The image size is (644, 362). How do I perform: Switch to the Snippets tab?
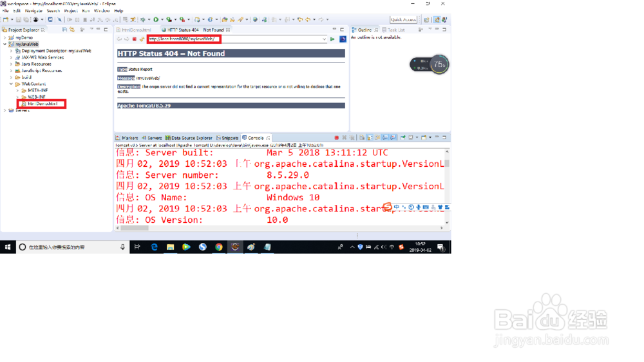(227, 138)
